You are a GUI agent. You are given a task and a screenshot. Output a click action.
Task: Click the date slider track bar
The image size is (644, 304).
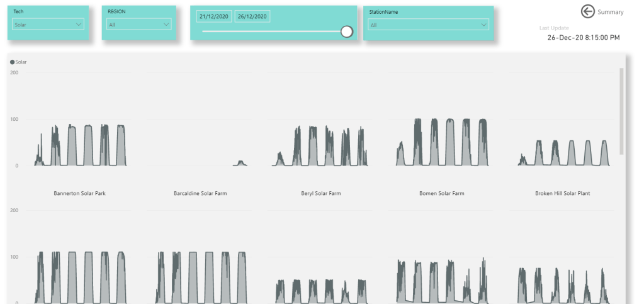[271, 31]
